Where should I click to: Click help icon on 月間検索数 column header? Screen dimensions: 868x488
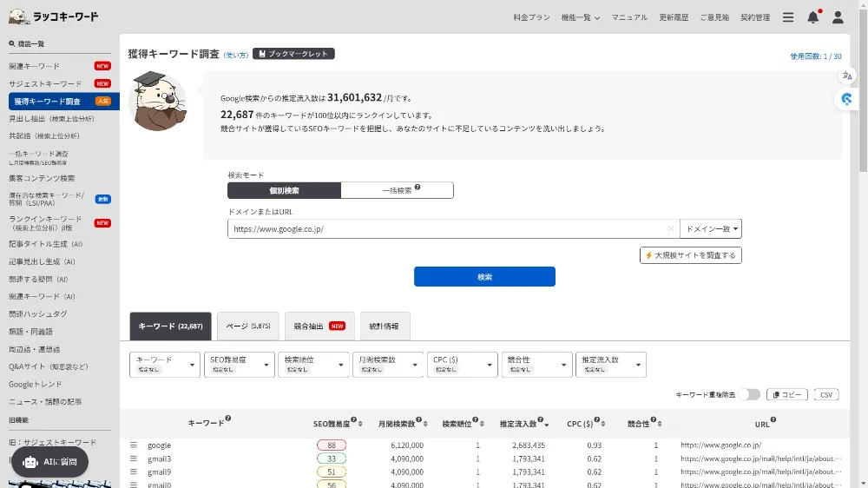(418, 420)
